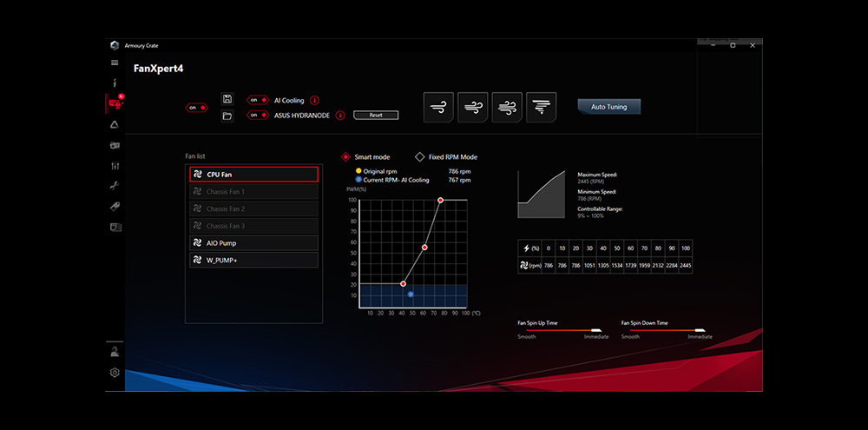
Task: Open the tag deals sidebar icon
Action: (x=115, y=206)
